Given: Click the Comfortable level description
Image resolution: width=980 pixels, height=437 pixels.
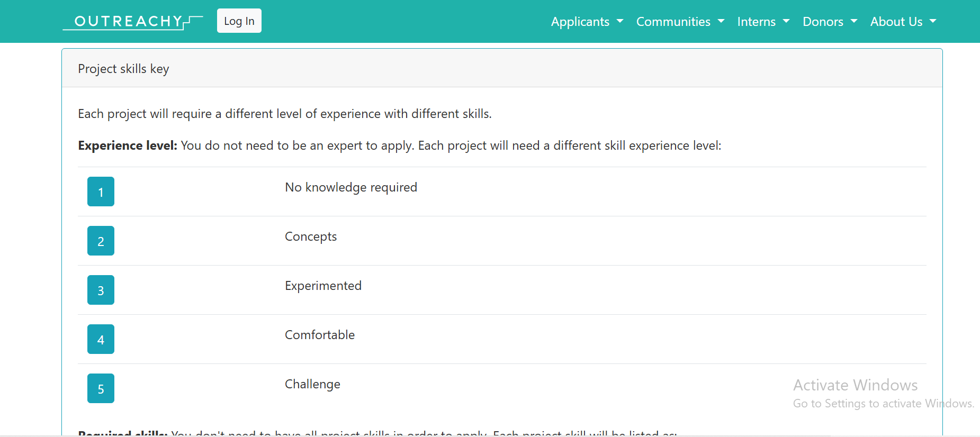Looking at the screenshot, I should (320, 335).
